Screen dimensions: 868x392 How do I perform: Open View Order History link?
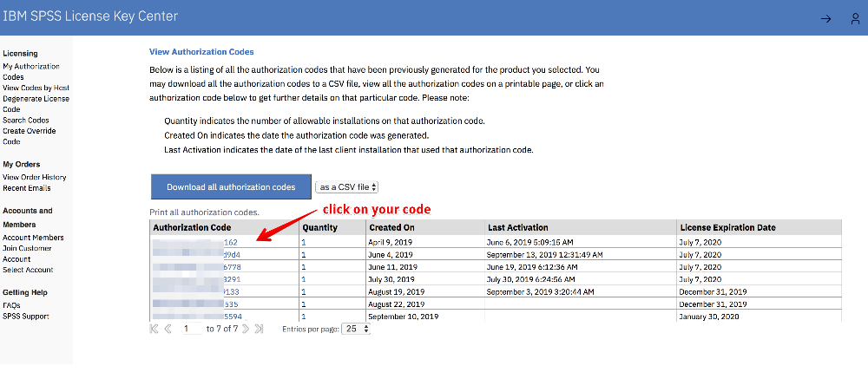pos(35,177)
